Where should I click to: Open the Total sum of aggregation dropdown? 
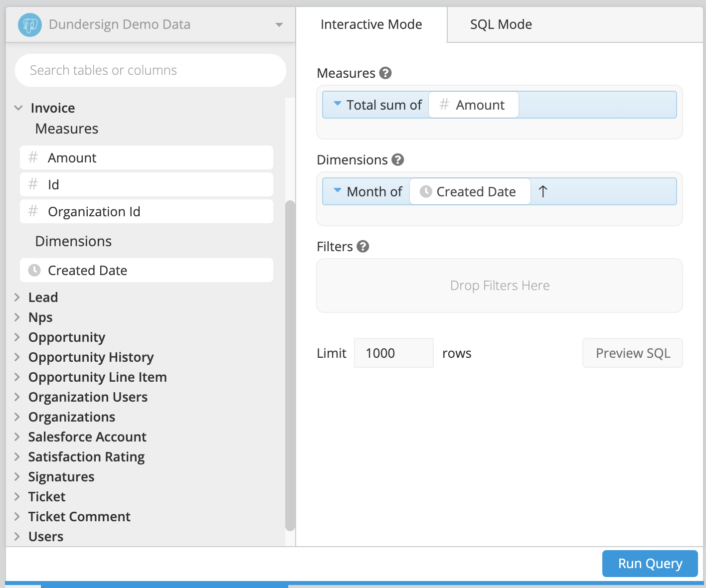[338, 104]
